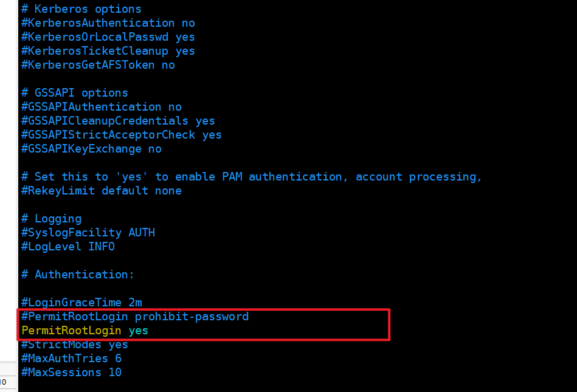Click the '#SyslogFacility AUTH' line
Viewport: 577px width, 392px height.
[x=88, y=233]
